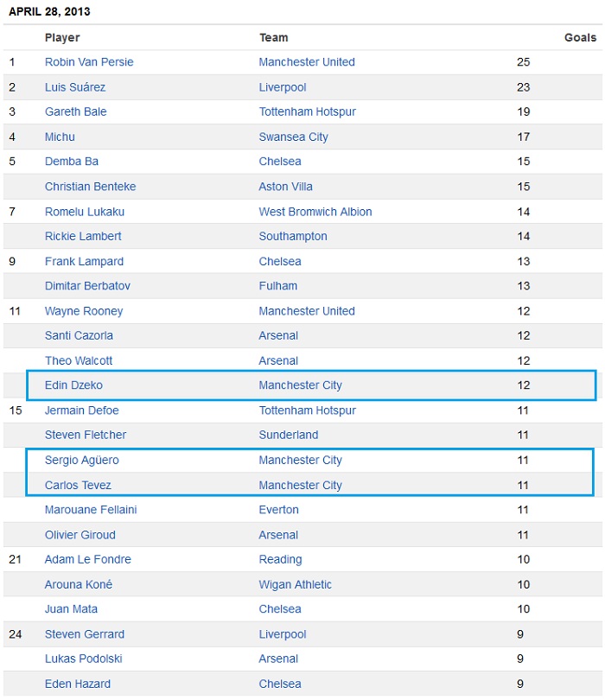Click Eden Hazard's player link
Screen dimensions: 605x700
click(x=78, y=684)
